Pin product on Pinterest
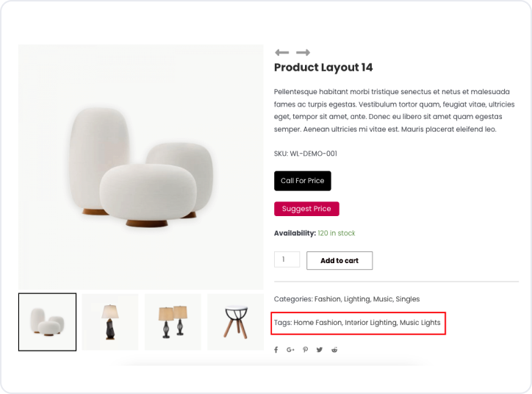The width and height of the screenshot is (532, 394). [305, 350]
